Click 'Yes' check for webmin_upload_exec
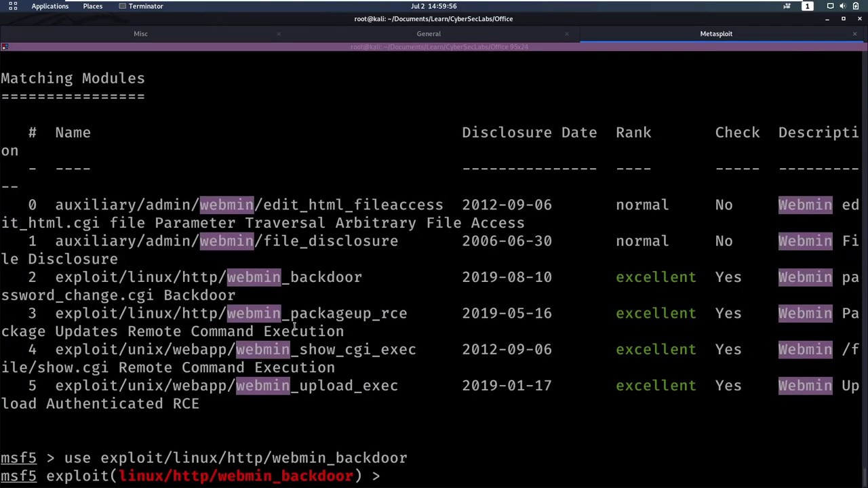The image size is (868, 488). coord(728,386)
